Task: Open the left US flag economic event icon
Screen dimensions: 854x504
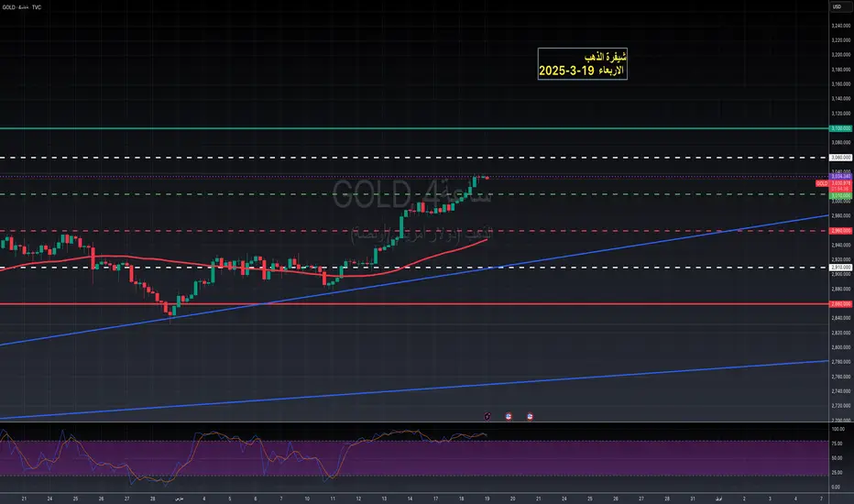Action: point(509,417)
